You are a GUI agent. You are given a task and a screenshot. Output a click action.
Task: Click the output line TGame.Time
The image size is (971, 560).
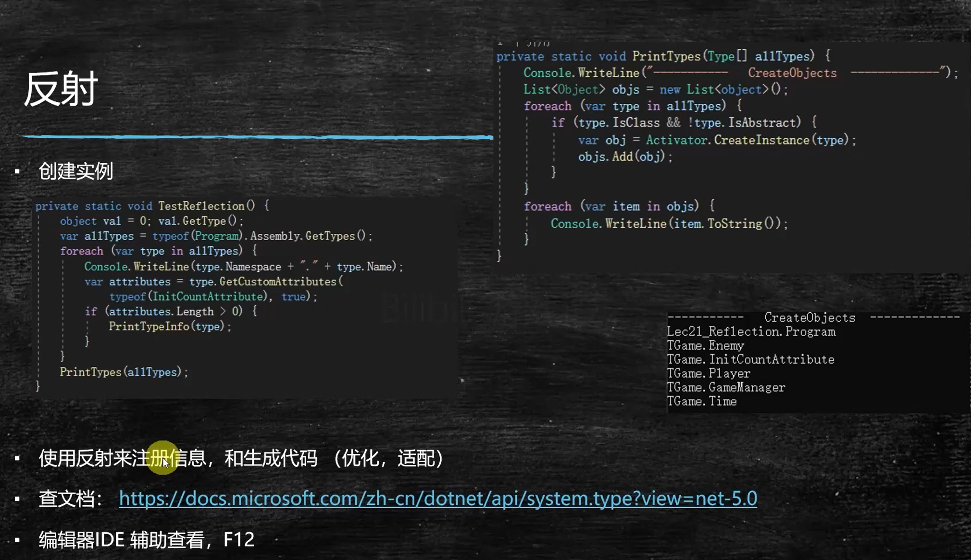click(x=702, y=401)
